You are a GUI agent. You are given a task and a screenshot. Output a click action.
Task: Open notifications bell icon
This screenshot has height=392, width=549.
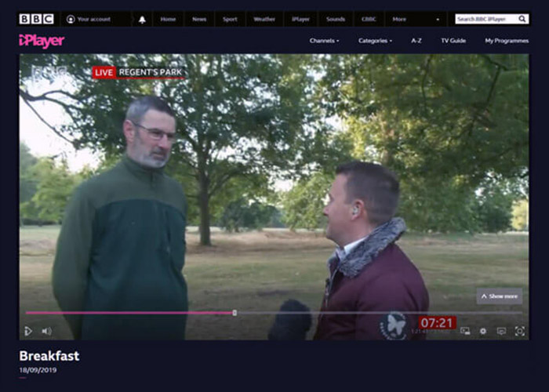point(142,20)
